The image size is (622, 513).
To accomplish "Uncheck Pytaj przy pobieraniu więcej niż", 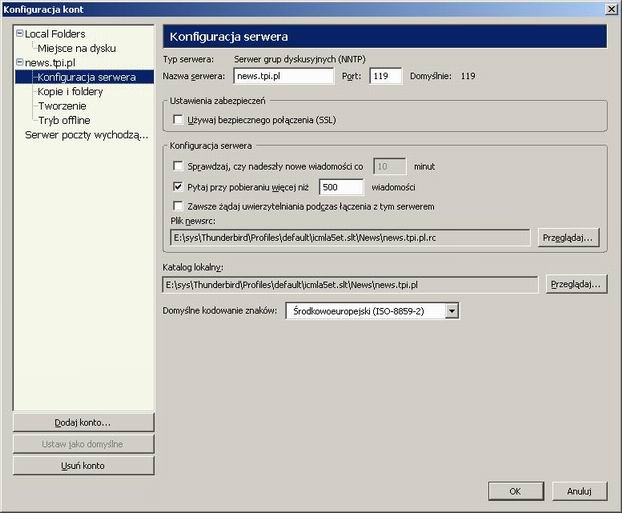I will [178, 187].
